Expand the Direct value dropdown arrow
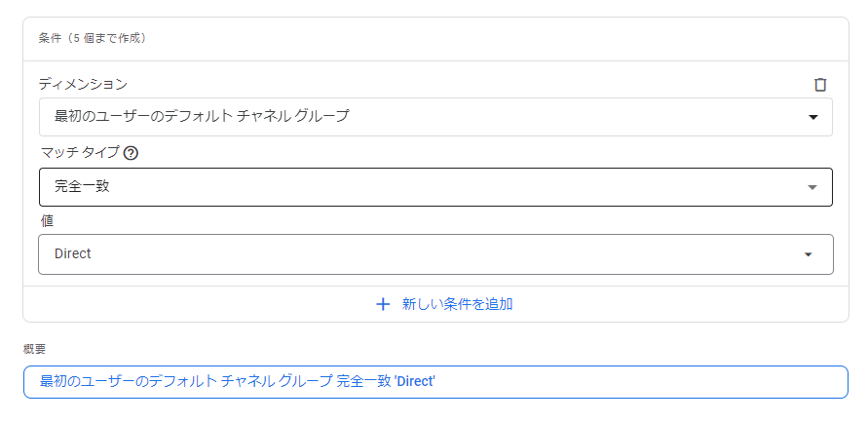Screen dimensions: 868x423 coord(809,254)
